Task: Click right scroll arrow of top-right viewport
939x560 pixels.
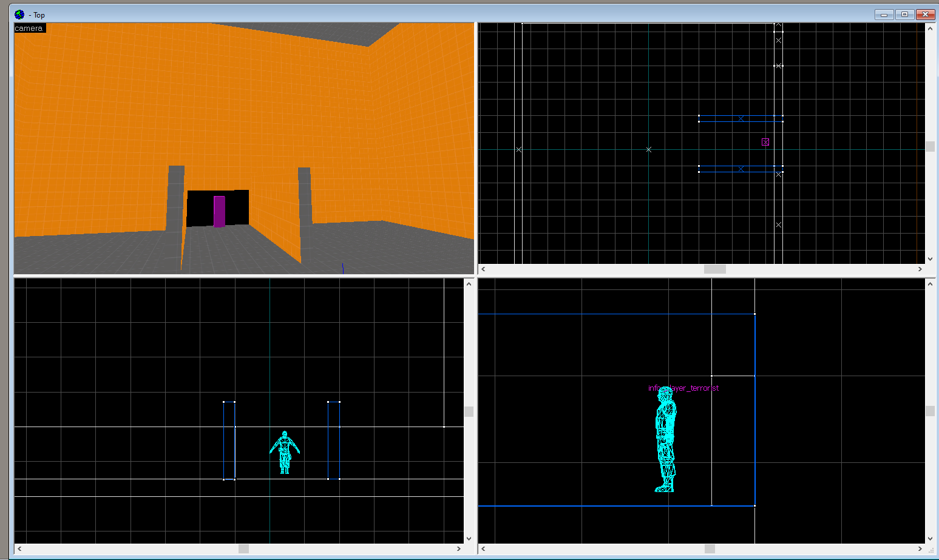Action: pos(920,269)
